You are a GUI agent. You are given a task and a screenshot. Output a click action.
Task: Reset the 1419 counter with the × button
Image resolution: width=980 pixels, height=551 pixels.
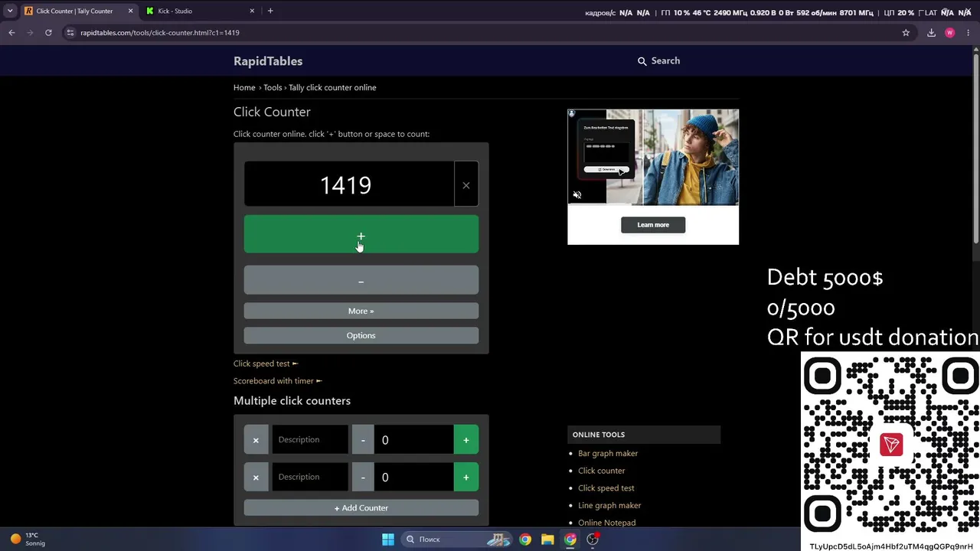[466, 184]
